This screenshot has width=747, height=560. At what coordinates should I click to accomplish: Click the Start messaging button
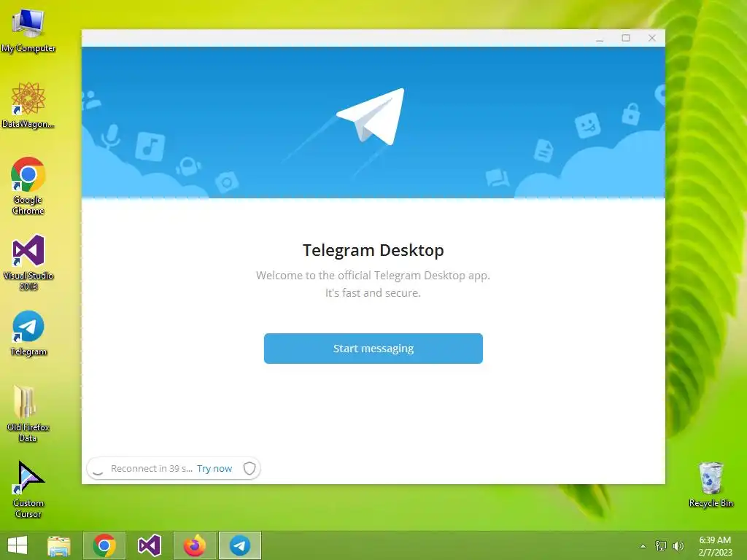pos(373,349)
